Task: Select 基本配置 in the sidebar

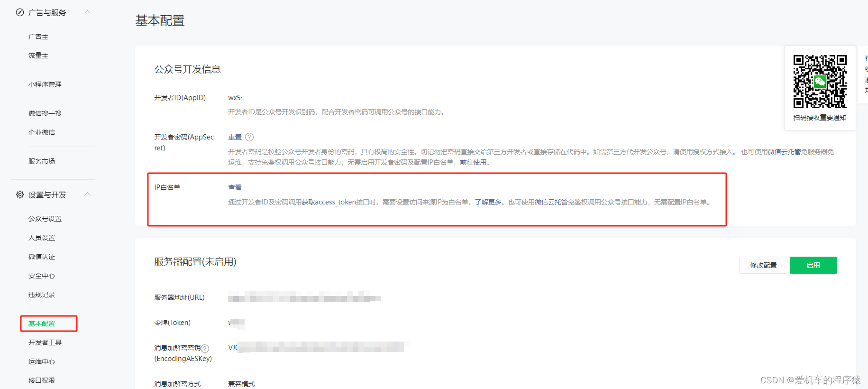Action: pyautogui.click(x=42, y=324)
